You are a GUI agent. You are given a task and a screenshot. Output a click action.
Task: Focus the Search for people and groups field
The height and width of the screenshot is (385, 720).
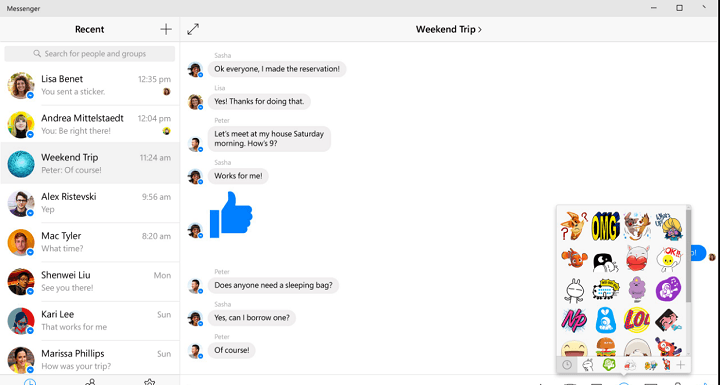point(90,54)
